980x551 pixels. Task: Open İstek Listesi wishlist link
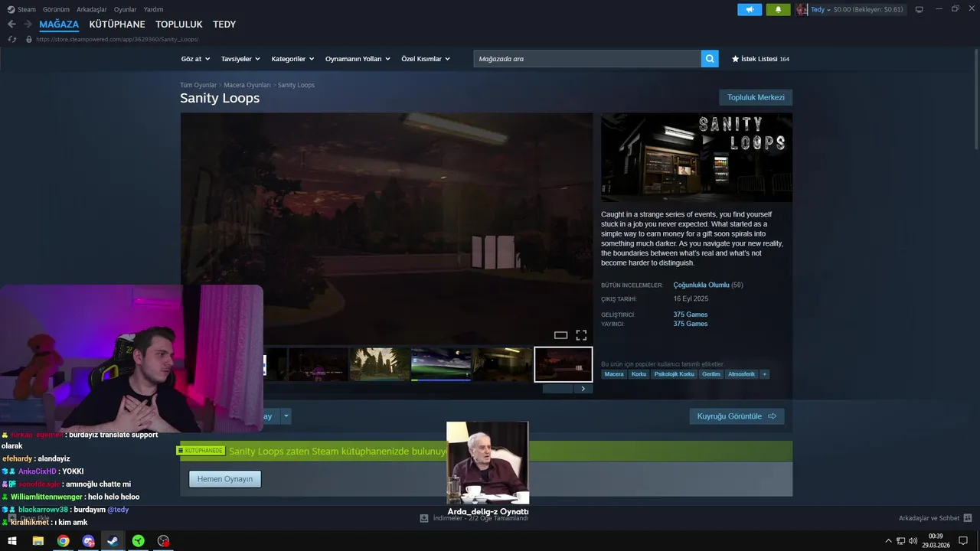760,59
